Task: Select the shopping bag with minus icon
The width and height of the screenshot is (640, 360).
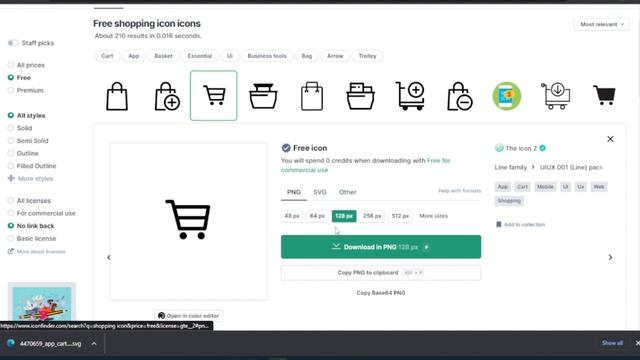Action: 460,96
